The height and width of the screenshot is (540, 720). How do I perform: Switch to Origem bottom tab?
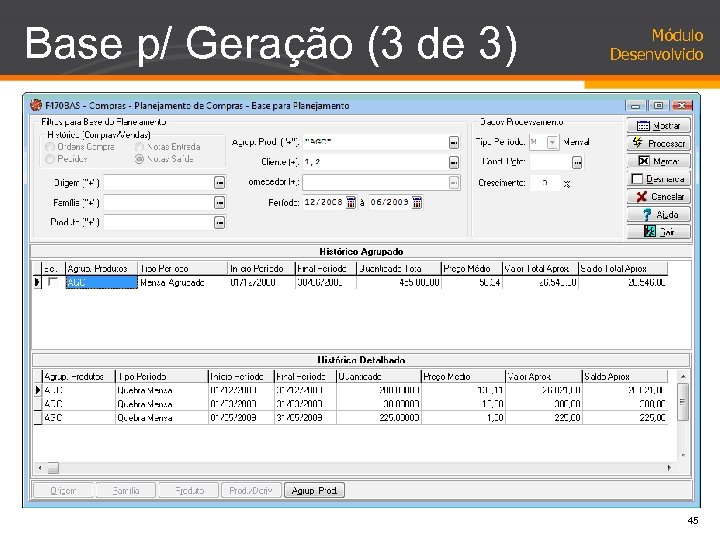pos(63,491)
